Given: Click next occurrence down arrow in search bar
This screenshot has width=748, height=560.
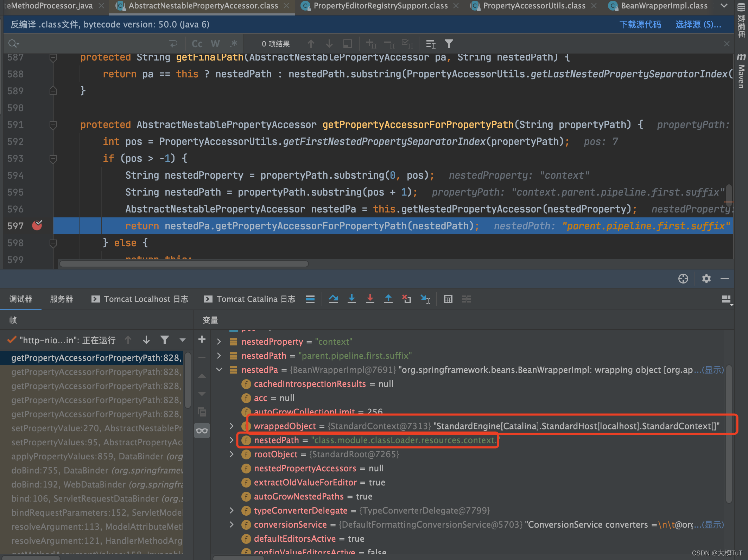Looking at the screenshot, I should (x=329, y=44).
